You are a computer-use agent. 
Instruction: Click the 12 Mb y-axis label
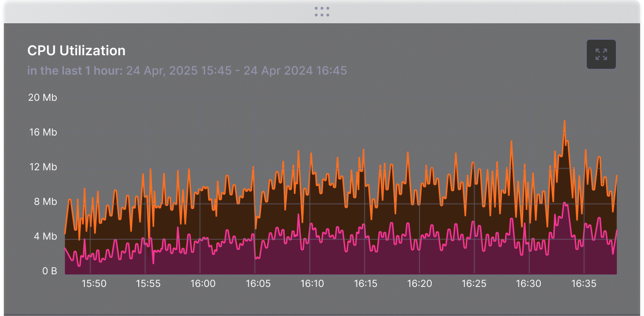pyautogui.click(x=43, y=167)
